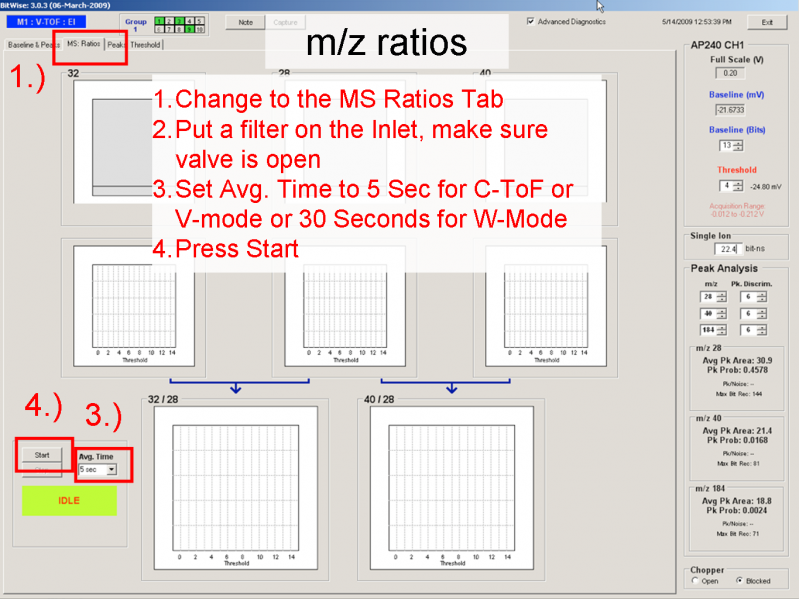Select the Blocked chopper radio button

pyautogui.click(x=738, y=580)
